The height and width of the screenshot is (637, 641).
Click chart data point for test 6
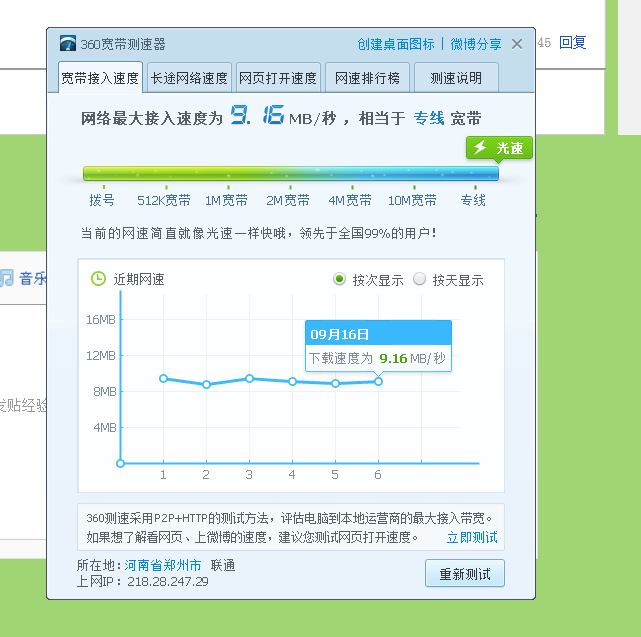coord(379,381)
